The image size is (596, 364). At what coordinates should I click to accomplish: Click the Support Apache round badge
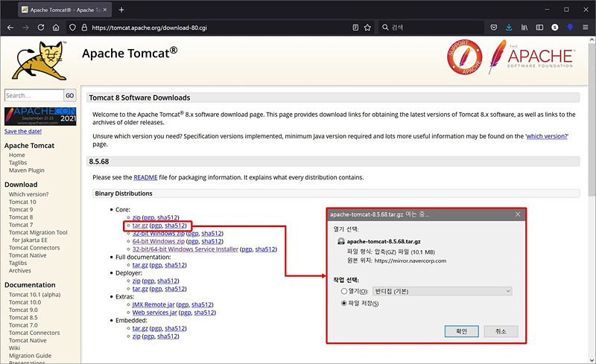coord(464,57)
